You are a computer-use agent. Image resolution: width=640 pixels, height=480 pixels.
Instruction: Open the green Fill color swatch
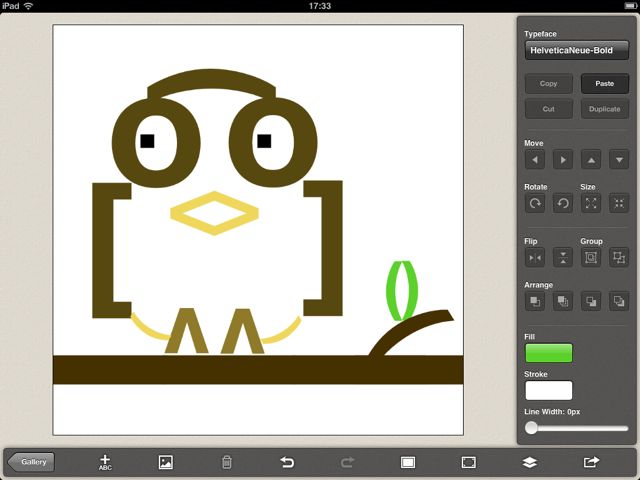[549, 353]
